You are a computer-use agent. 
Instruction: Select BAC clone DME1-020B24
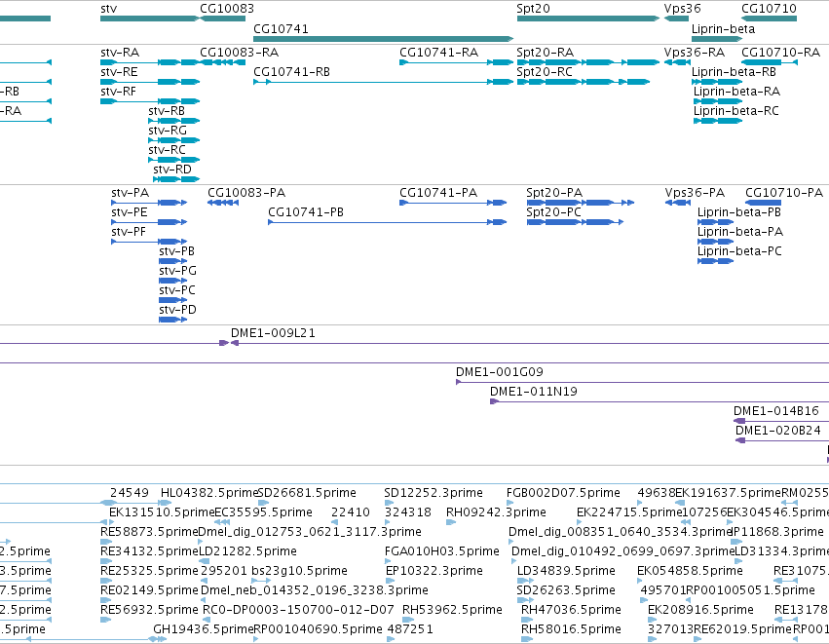point(782,441)
